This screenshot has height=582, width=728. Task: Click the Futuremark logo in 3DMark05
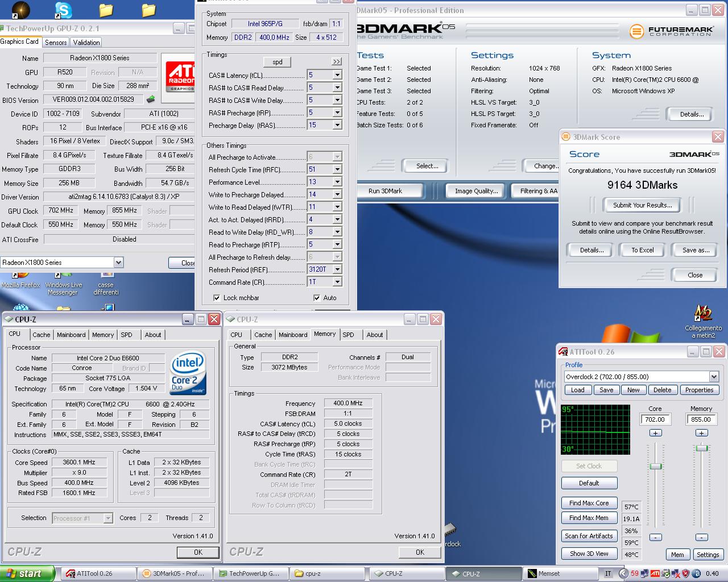click(x=671, y=31)
